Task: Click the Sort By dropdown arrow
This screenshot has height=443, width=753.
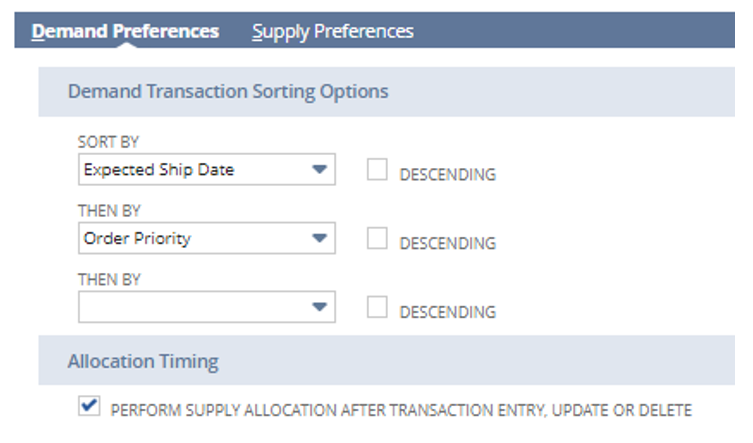Action: click(319, 170)
